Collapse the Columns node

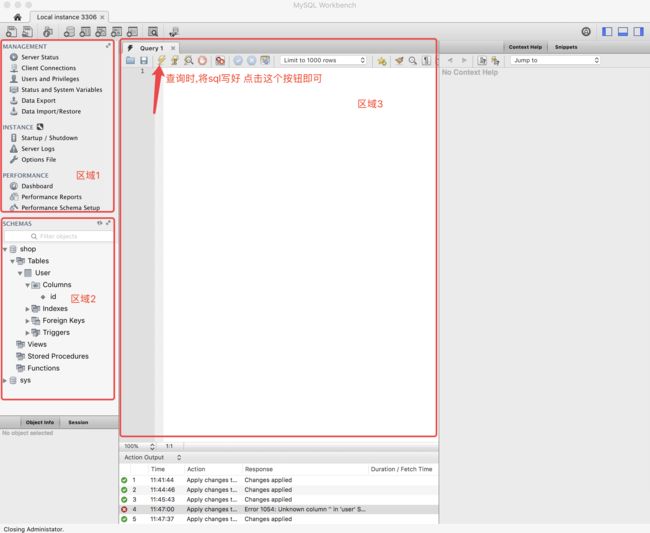pyautogui.click(x=27, y=286)
